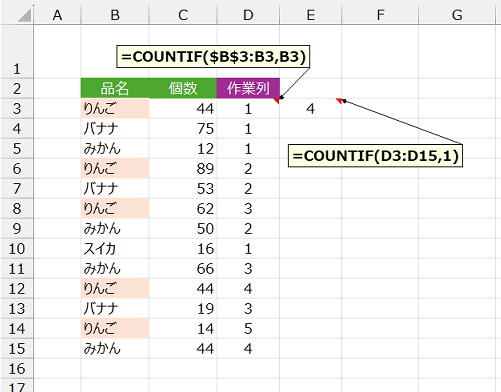
Task: Select the りんご cell in row 12
Action: click(115, 289)
